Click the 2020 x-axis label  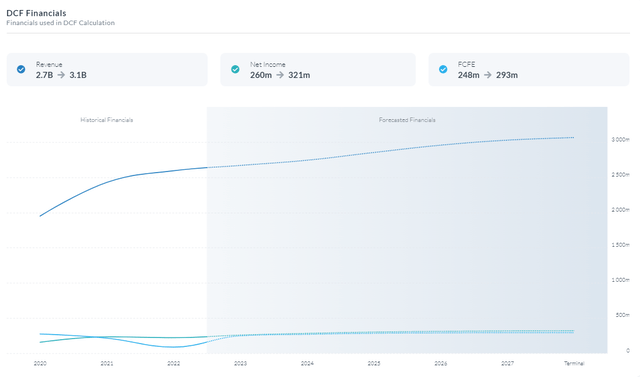[x=40, y=364]
